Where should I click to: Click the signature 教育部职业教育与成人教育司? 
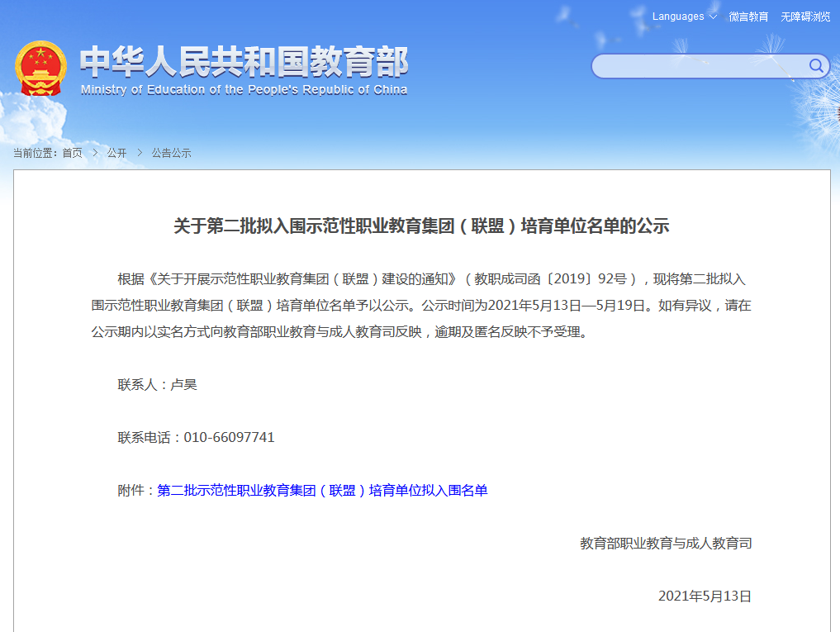click(x=666, y=544)
